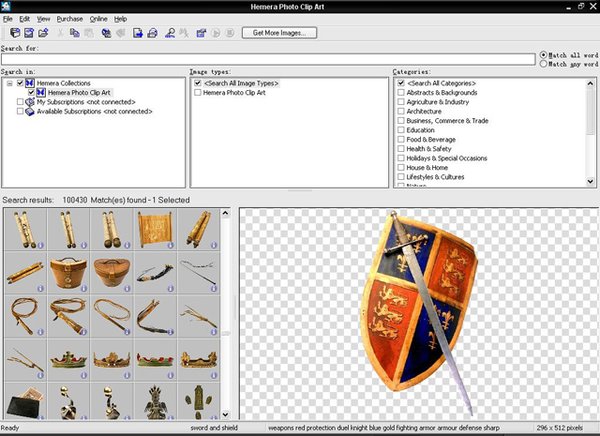The image size is (600, 436).
Task: Click the options properties icon in toolbar
Action: point(201,33)
